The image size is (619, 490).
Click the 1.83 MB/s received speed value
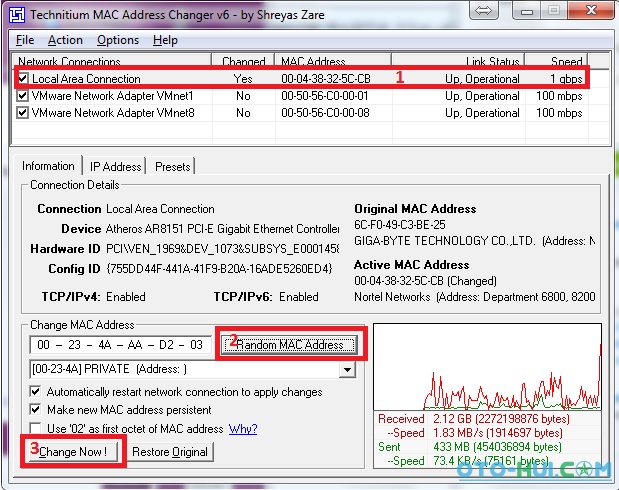[x=497, y=433]
